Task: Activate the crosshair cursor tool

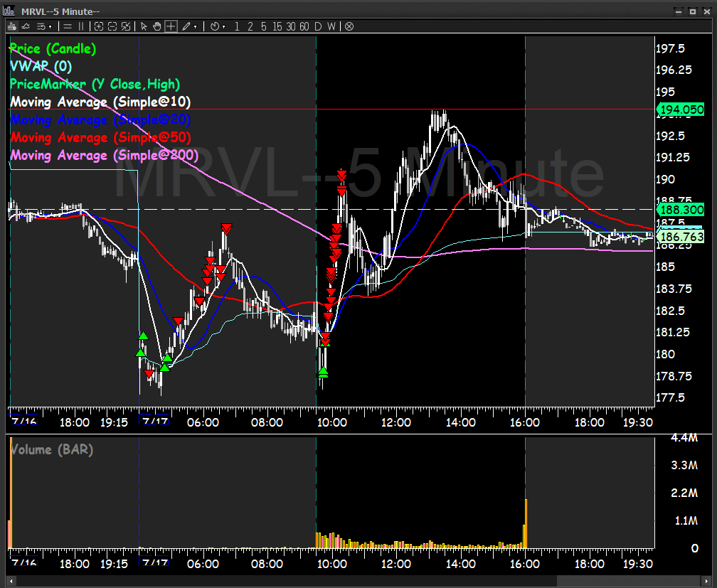Action: coord(171,26)
